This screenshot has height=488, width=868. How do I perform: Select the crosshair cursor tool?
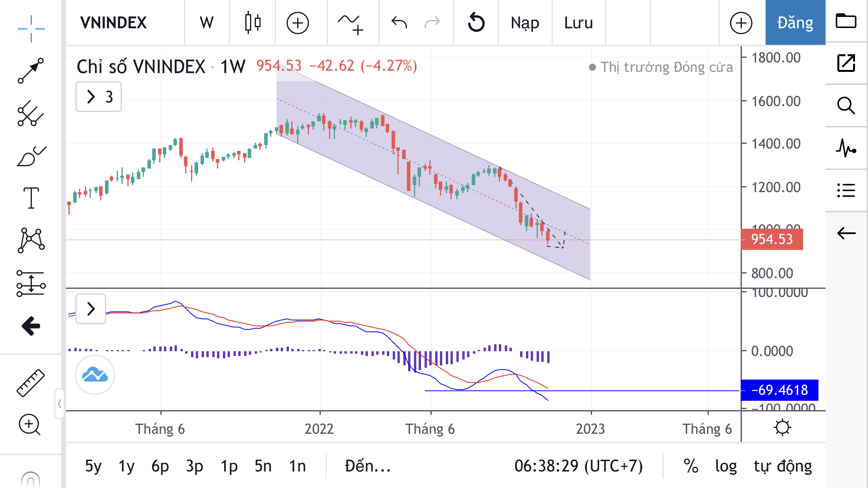(x=31, y=28)
